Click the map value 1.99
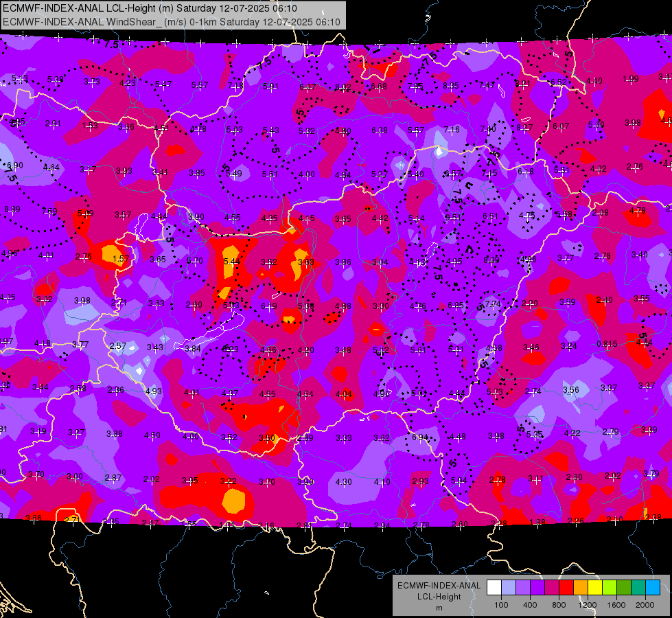 click(630, 79)
